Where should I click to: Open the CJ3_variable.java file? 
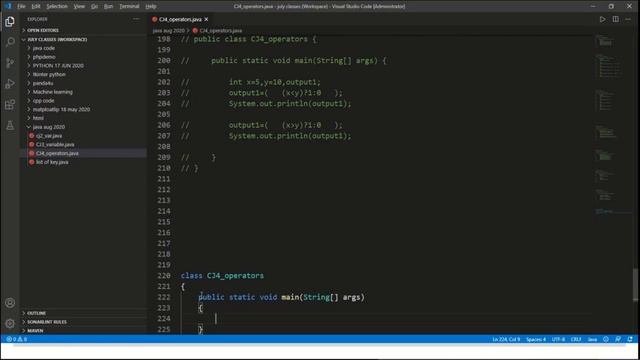83,144
